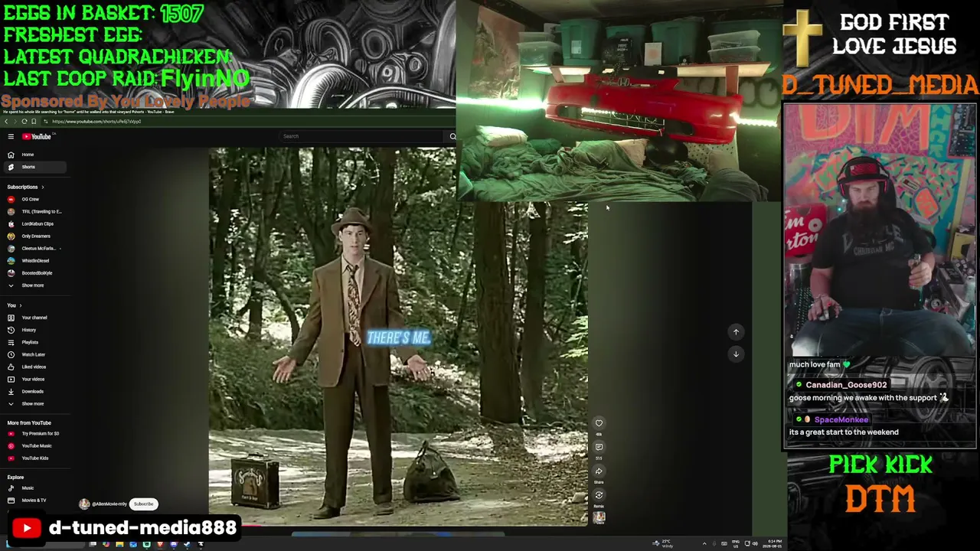
Task: Open the taskbar weather widget
Action: (663, 544)
